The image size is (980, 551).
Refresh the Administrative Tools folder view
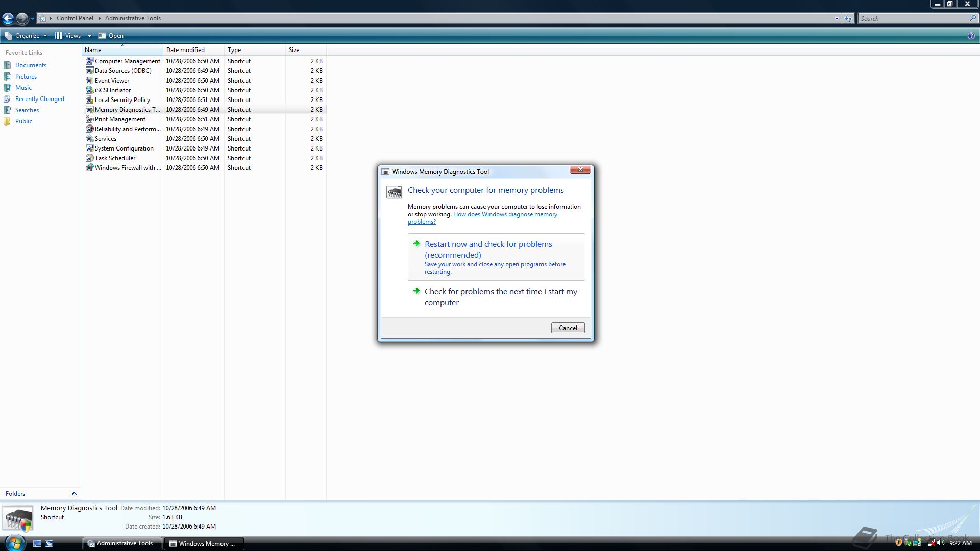click(x=848, y=18)
